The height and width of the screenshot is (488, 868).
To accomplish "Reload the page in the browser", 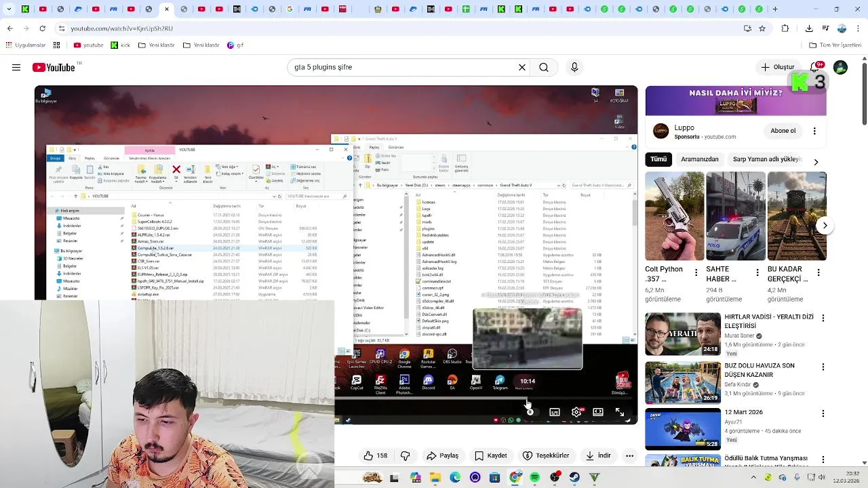I will click(x=43, y=28).
